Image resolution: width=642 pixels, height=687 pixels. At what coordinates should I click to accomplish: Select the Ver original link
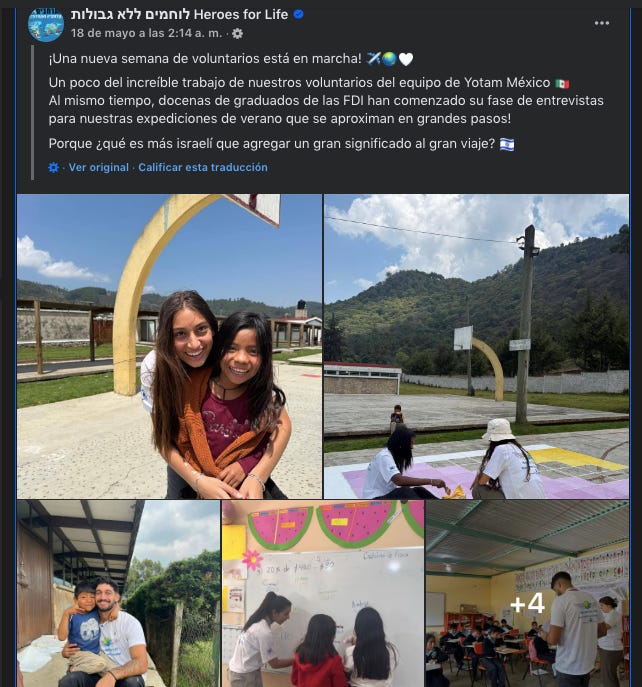(x=99, y=167)
